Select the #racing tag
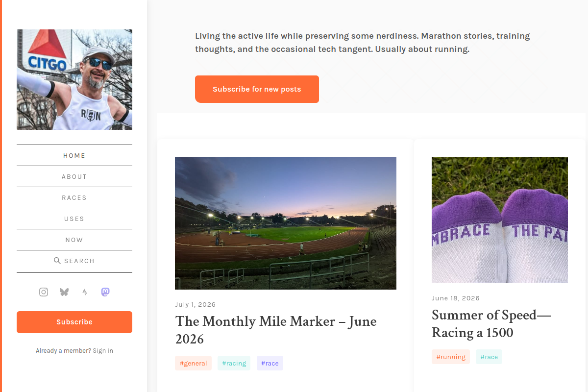 [234, 363]
